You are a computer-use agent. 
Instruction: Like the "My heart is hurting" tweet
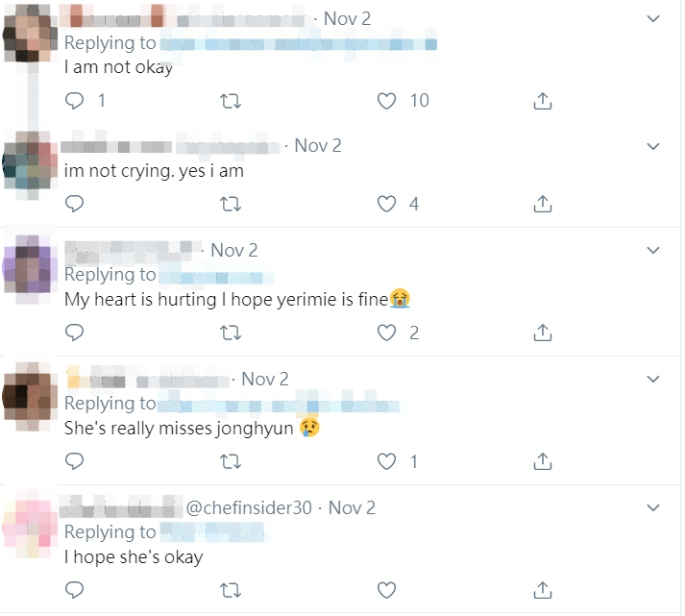pyautogui.click(x=386, y=333)
